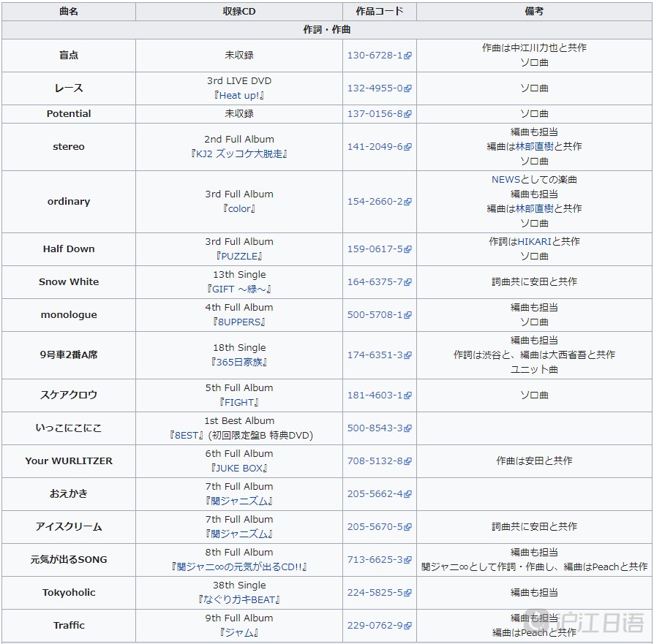The width and height of the screenshot is (654, 644).
Task: Select the 備考 column header
Action: pos(534,11)
